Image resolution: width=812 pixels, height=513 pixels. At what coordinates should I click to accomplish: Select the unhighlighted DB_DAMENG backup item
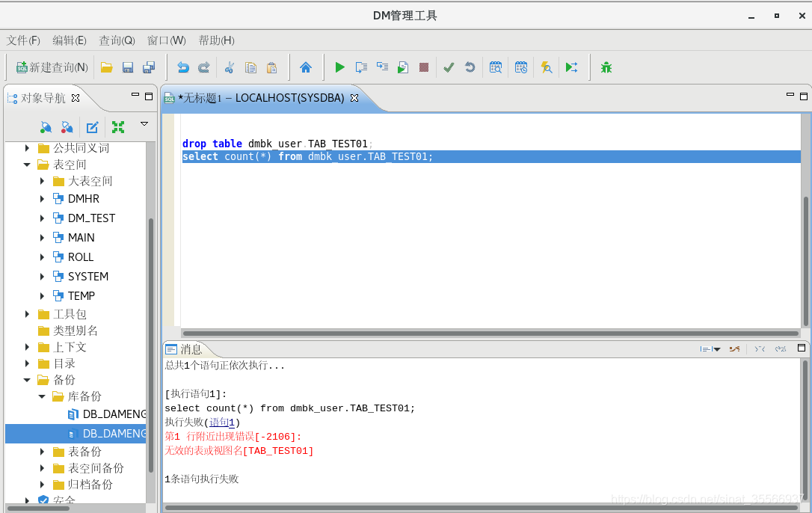point(114,414)
